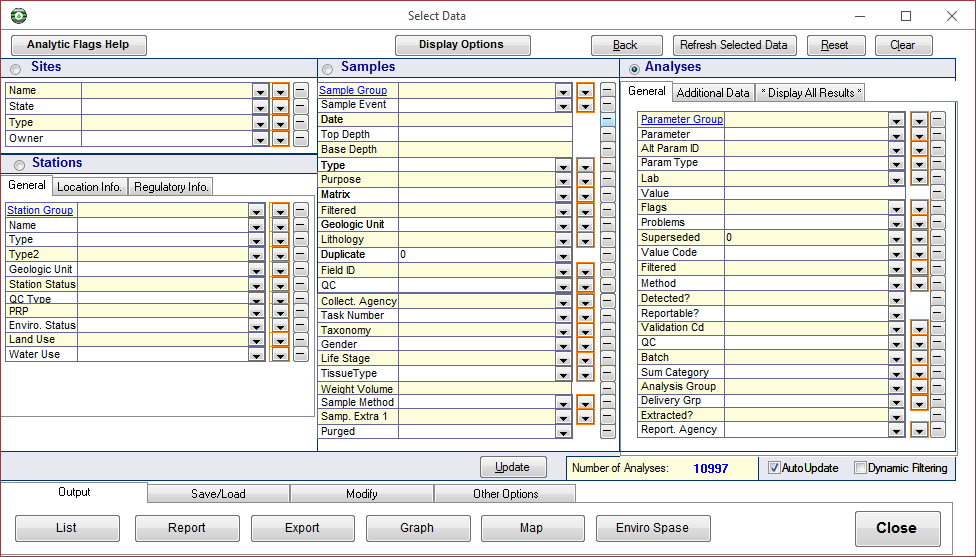Click into the Analyses Value field

[x=815, y=193]
